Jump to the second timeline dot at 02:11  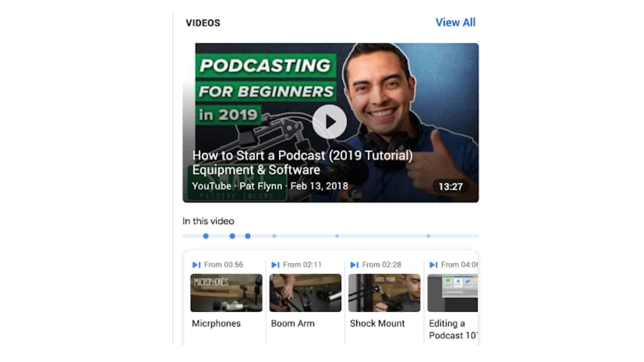tap(232, 236)
